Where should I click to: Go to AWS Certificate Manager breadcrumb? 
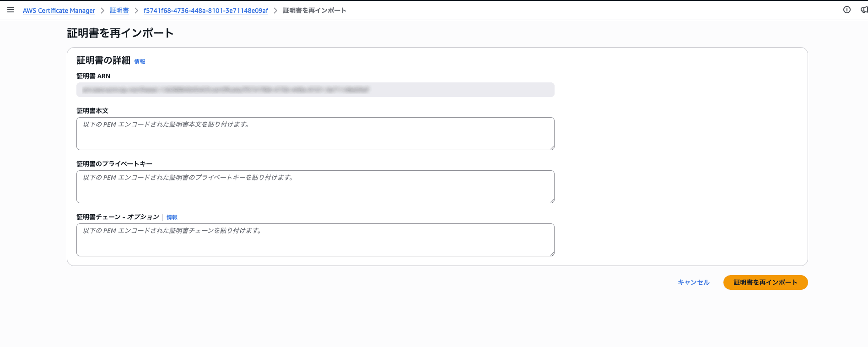(x=59, y=11)
